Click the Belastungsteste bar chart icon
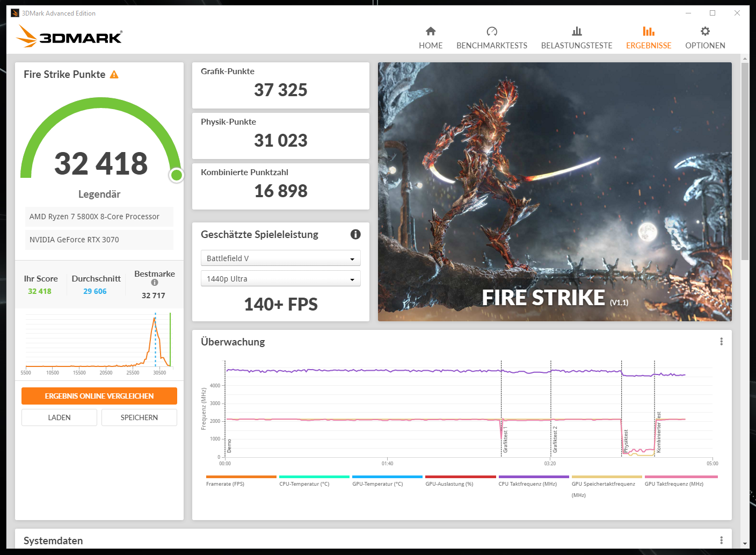The width and height of the screenshot is (756, 555). (577, 31)
